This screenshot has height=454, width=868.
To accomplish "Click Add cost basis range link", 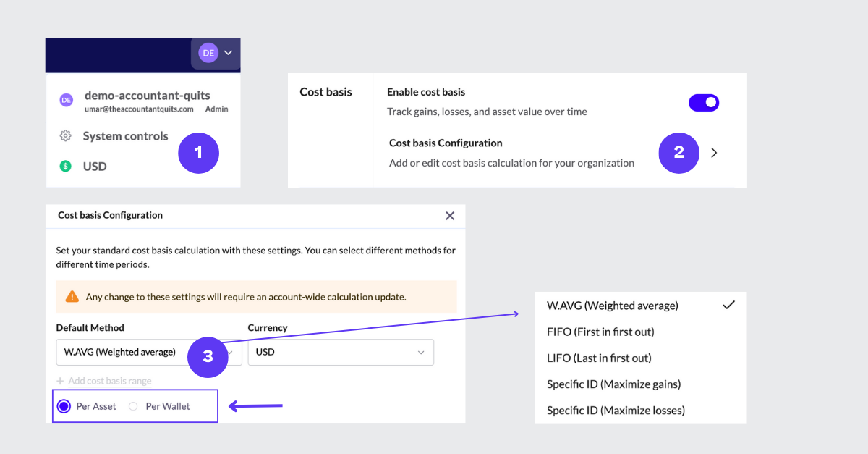I will click(x=110, y=381).
